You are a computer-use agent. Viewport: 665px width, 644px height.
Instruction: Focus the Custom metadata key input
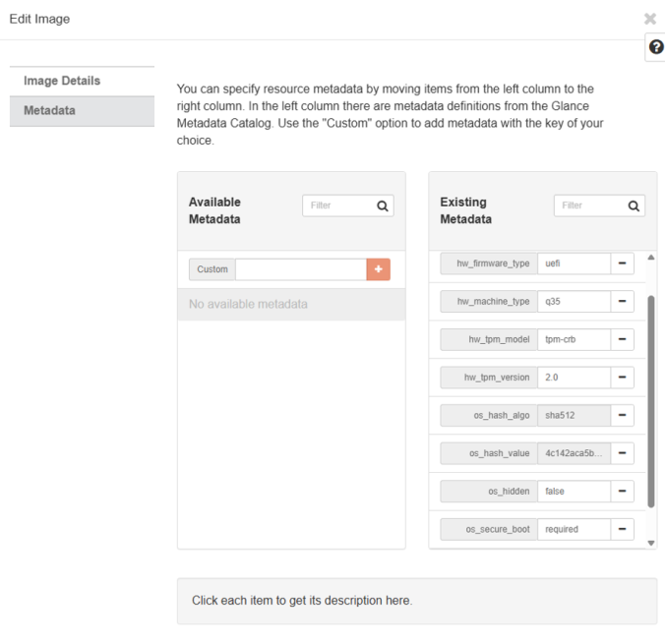(x=300, y=269)
